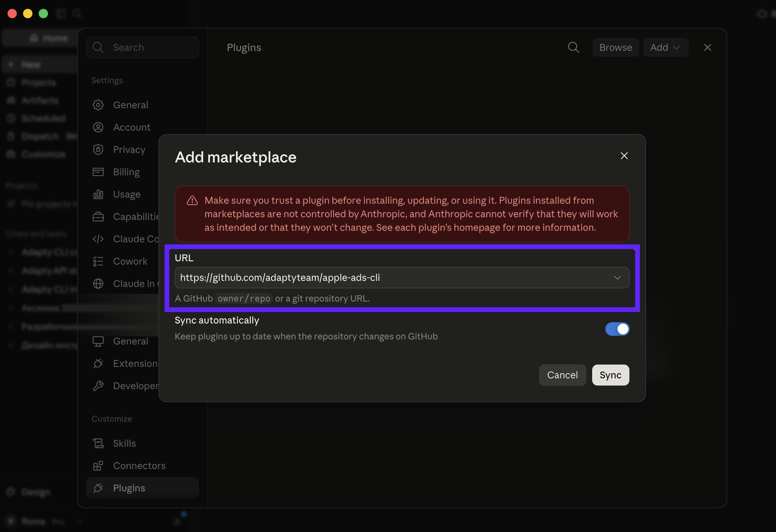This screenshot has height=532, width=776.
Task: Close the settings panel with the X
Action: pos(707,47)
